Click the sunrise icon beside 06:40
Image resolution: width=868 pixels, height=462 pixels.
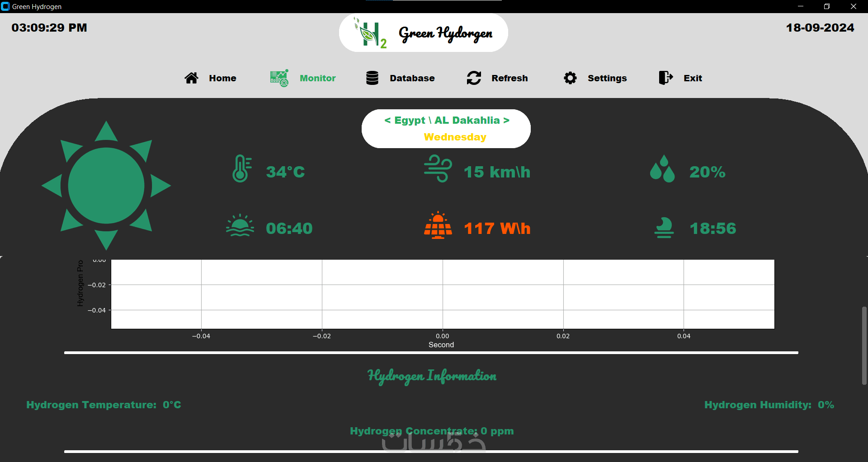240,225
